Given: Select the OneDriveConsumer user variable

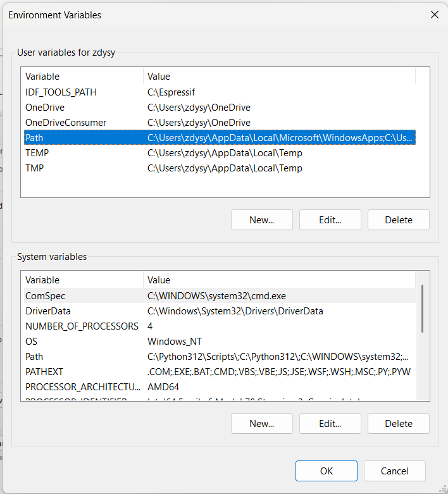Looking at the screenshot, I should pyautogui.click(x=66, y=123).
